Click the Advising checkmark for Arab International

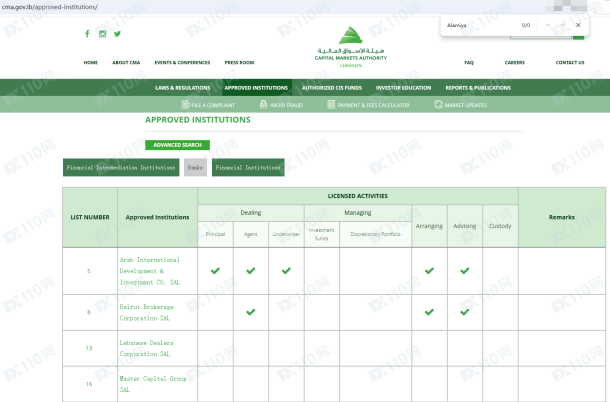[464, 270]
